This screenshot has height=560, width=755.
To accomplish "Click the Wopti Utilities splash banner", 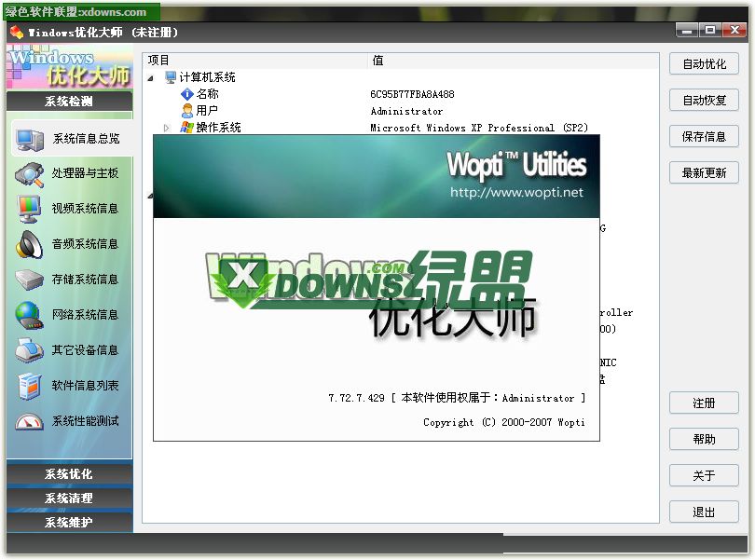I will pyautogui.click(x=376, y=176).
